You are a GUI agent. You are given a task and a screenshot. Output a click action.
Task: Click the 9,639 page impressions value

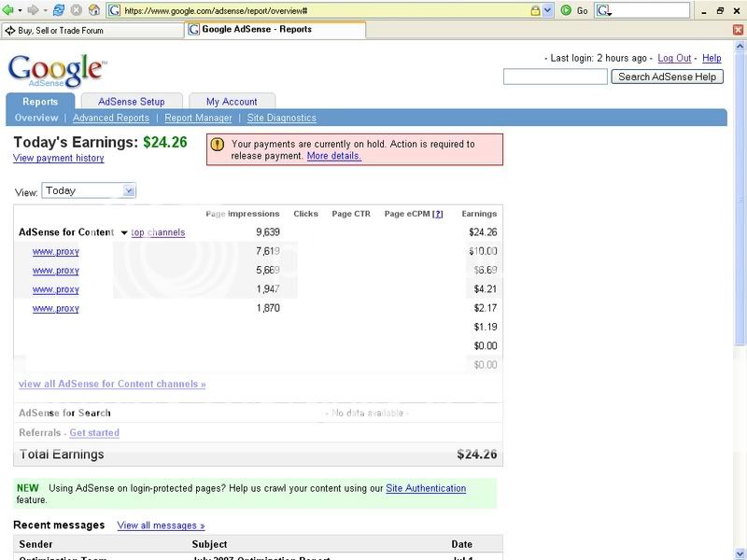[268, 231]
